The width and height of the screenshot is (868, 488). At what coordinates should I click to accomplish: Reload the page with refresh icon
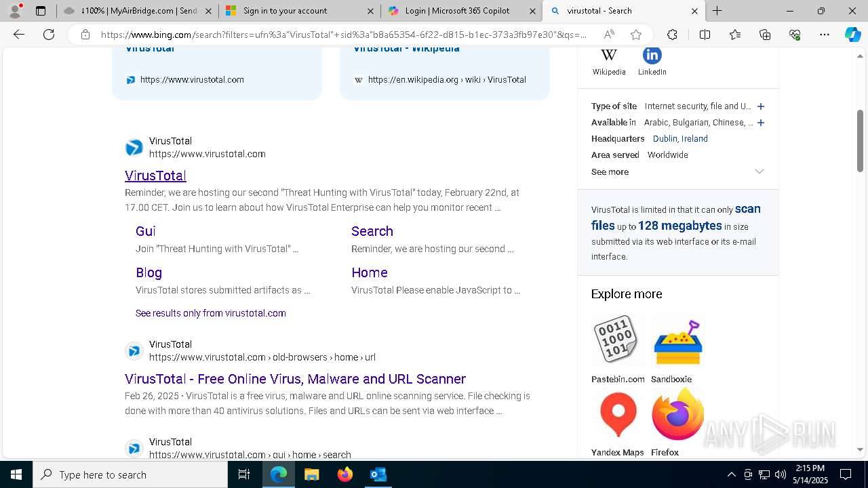[x=49, y=35]
